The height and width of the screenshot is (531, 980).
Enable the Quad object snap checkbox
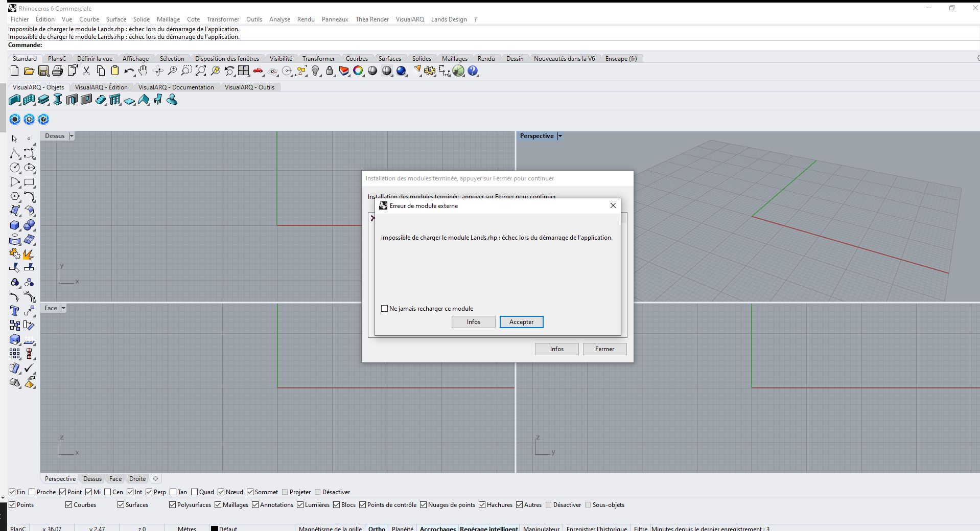tap(194, 492)
